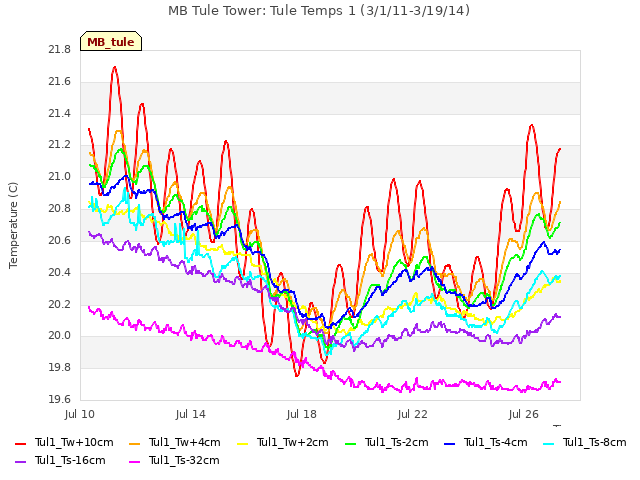This screenshot has height=480, width=640.
Task: Click the Jul 26 x-axis tick label
Action: tap(524, 414)
